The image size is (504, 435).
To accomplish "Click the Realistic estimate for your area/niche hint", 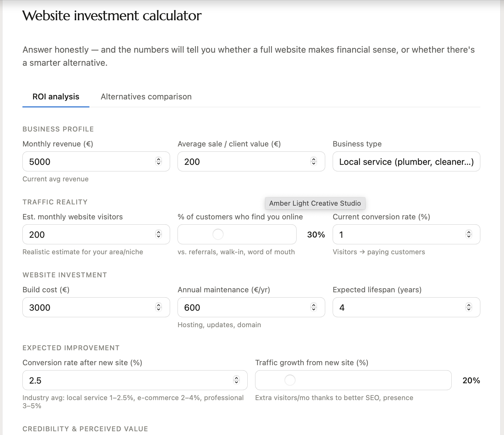I will tap(83, 252).
